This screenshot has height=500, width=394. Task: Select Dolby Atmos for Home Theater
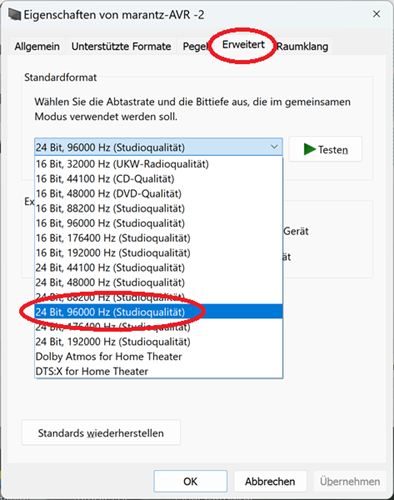[x=159, y=356]
